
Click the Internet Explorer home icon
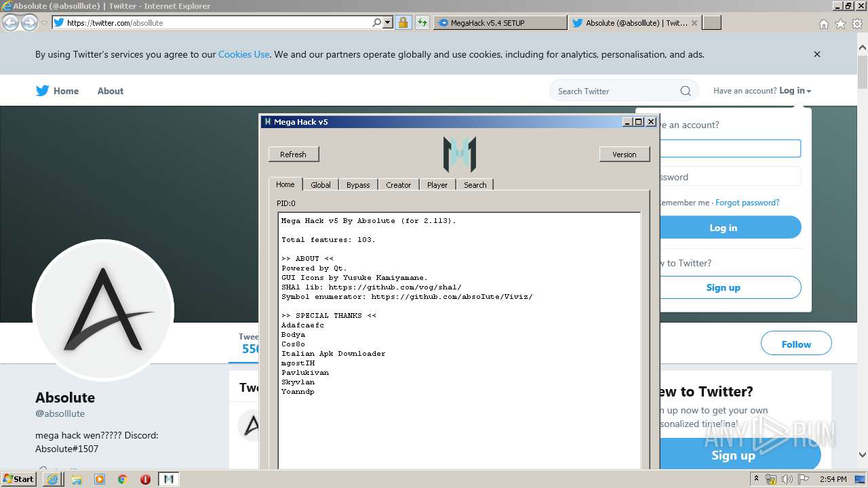tap(823, 24)
